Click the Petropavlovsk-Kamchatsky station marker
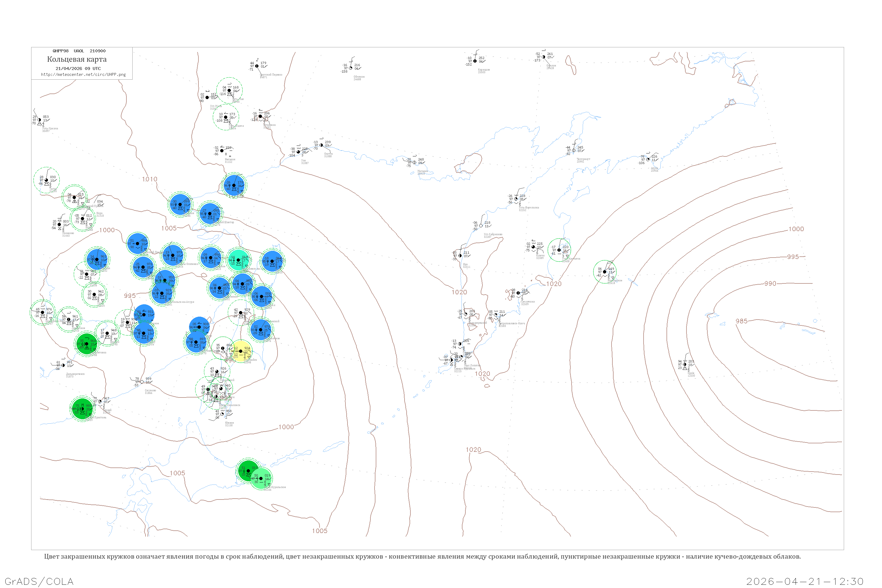882x588 pixels. (x=495, y=315)
